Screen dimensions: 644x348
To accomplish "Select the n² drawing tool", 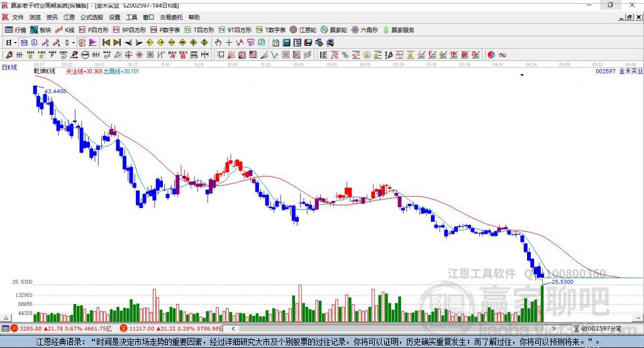I will (107, 55).
